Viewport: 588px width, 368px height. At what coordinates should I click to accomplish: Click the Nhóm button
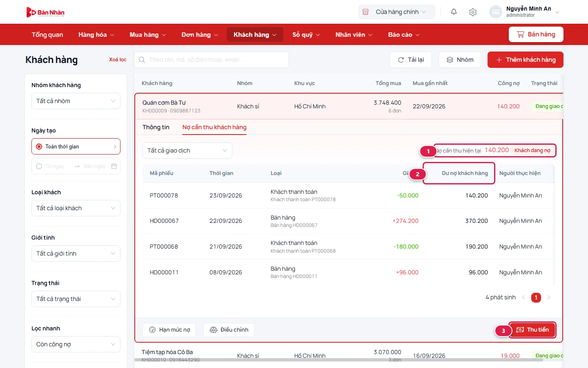[x=460, y=60]
